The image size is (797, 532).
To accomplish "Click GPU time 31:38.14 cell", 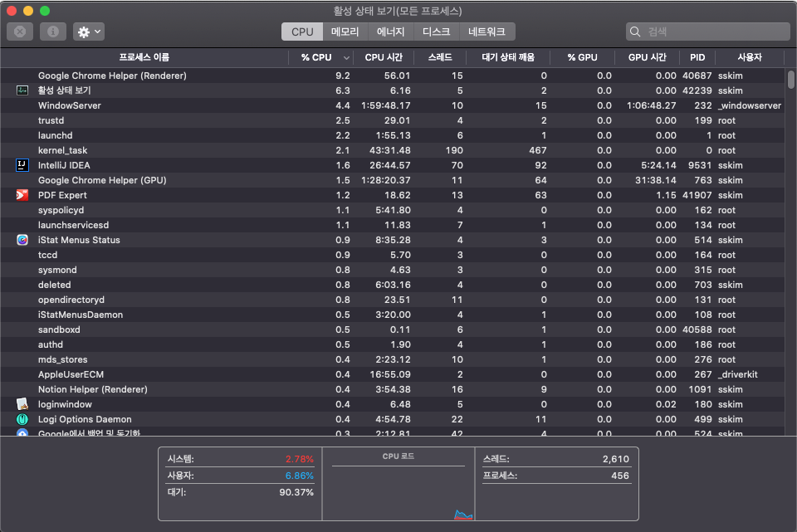I will point(656,180).
